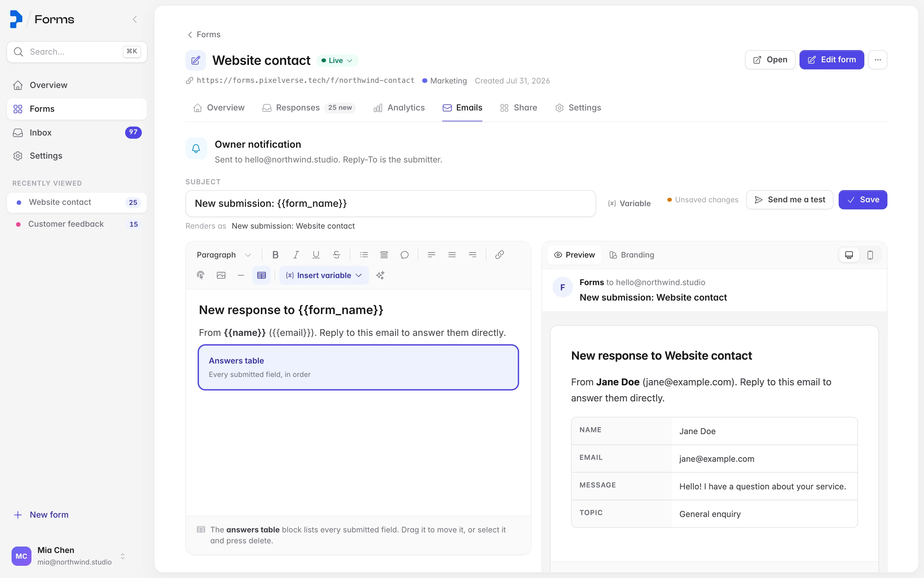
Task: Switch preview to mobile view
Action: point(870,255)
